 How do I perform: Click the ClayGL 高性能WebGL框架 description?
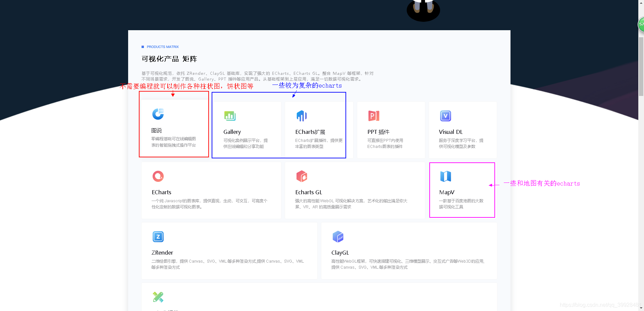tap(408, 264)
